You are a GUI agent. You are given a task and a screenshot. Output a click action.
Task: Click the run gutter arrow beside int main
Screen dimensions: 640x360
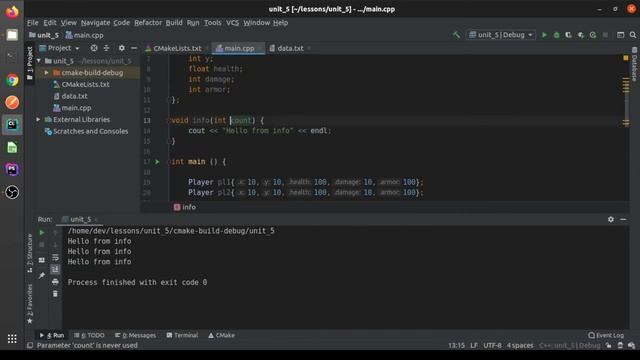157,162
